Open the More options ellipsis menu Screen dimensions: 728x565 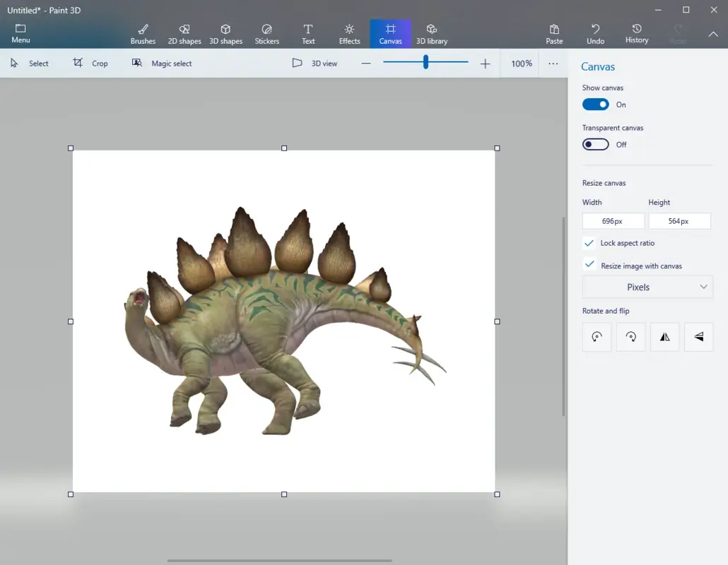(553, 64)
